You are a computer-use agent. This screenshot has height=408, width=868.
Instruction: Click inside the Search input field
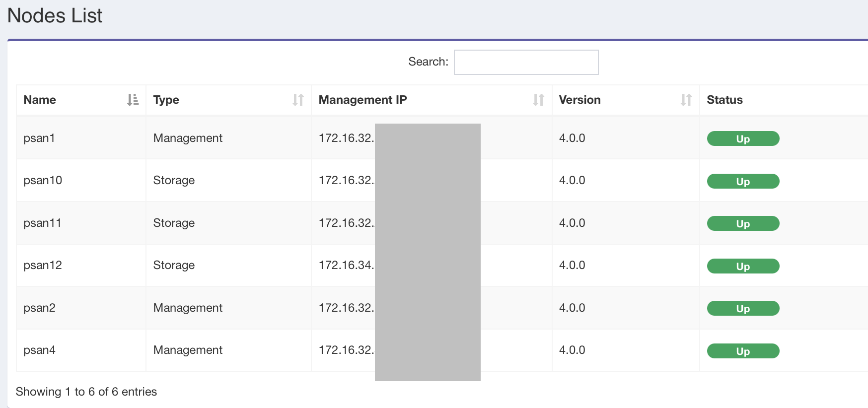tap(526, 62)
